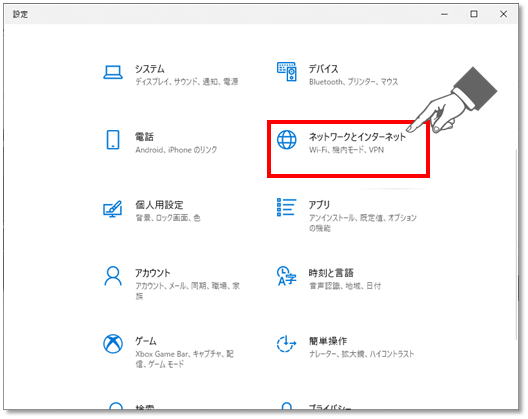Open ネットワークとインターネット title
Screen dimensions: 528x419
pyautogui.click(x=357, y=137)
